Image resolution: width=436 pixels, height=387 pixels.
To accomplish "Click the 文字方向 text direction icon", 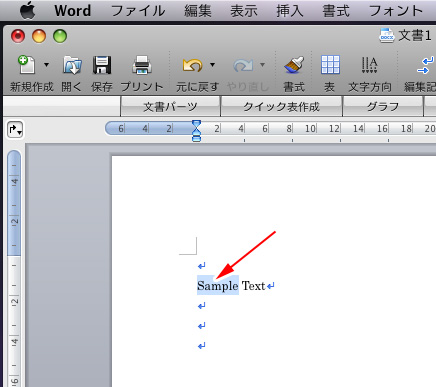I will tap(369, 65).
